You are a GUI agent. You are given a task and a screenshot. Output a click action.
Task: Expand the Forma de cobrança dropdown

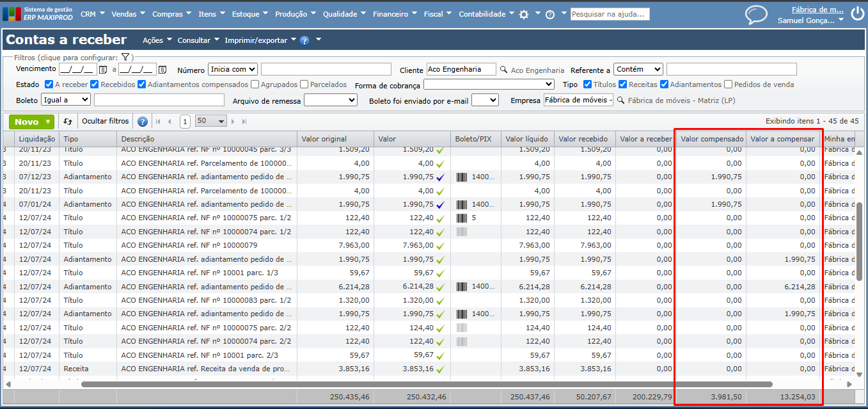[x=489, y=84]
